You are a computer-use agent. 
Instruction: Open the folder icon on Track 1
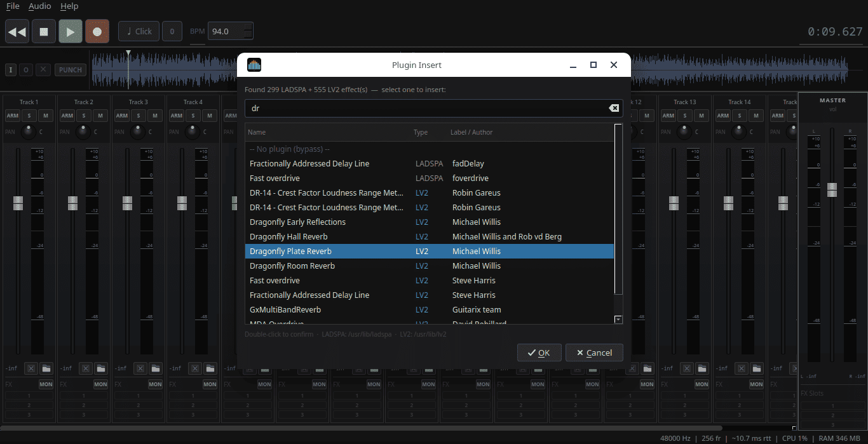point(46,368)
